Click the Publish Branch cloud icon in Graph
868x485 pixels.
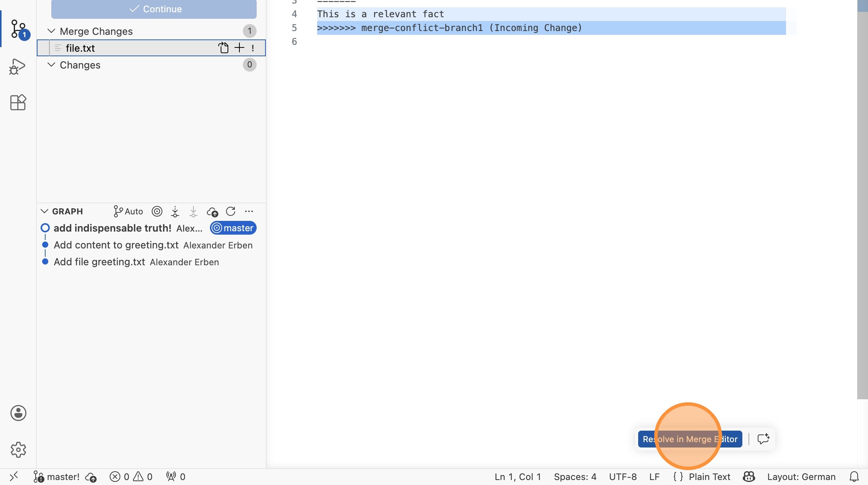pyautogui.click(x=212, y=211)
